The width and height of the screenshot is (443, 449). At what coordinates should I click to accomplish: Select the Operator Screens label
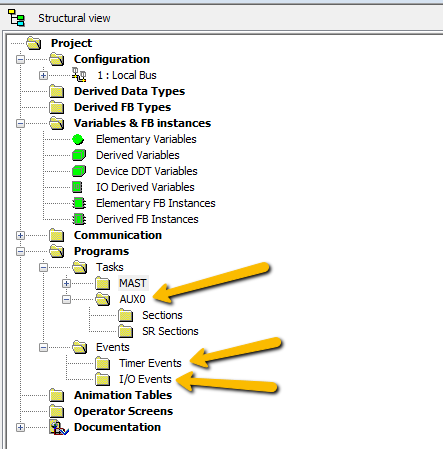(x=123, y=411)
